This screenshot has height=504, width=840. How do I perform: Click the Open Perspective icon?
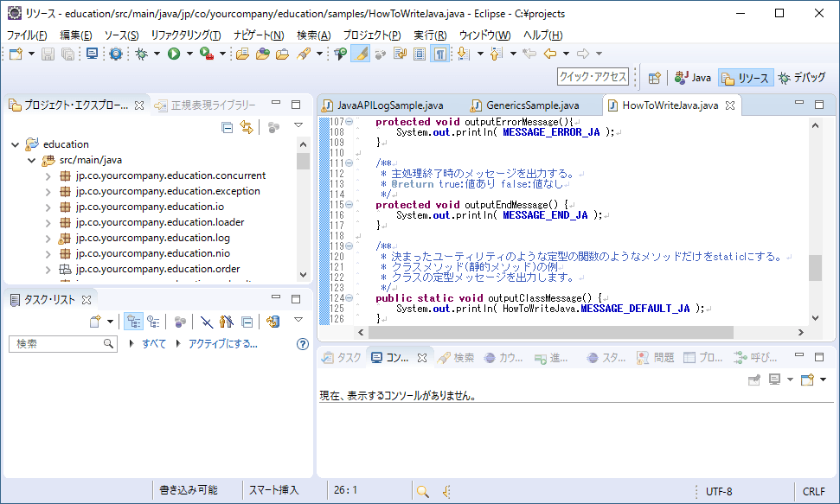[655, 78]
